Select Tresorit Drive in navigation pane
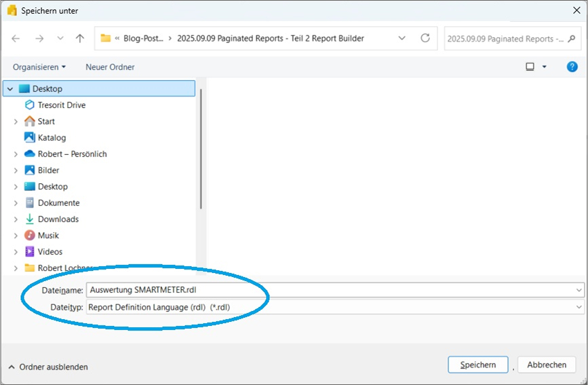 coord(61,105)
